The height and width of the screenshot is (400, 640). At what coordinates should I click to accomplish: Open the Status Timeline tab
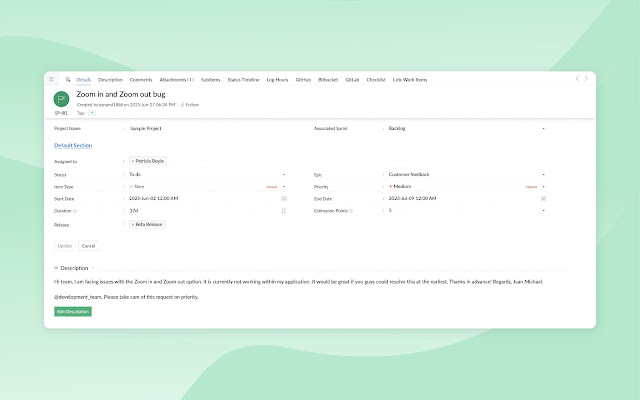(243, 80)
